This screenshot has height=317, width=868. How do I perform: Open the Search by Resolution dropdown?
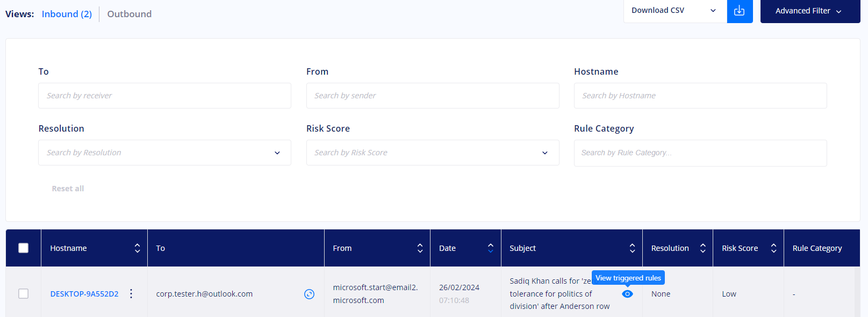coord(164,153)
